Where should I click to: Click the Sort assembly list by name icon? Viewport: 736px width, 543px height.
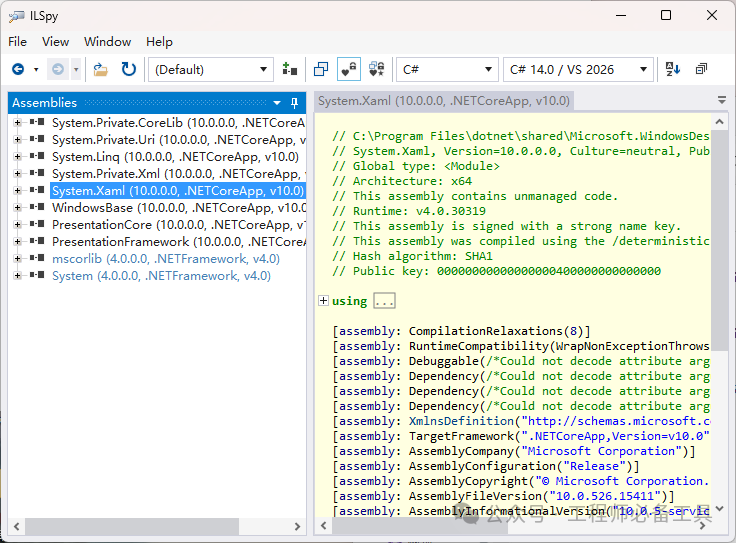(673, 69)
